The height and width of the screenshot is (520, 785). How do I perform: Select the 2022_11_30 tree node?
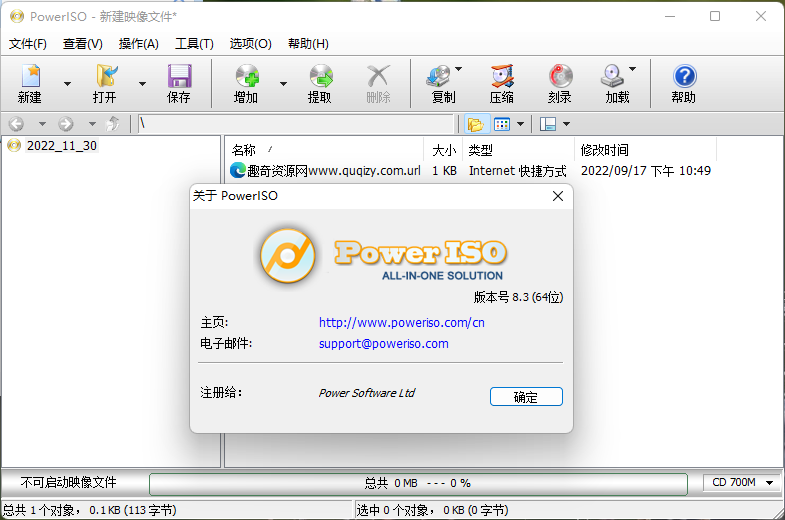[x=61, y=146]
